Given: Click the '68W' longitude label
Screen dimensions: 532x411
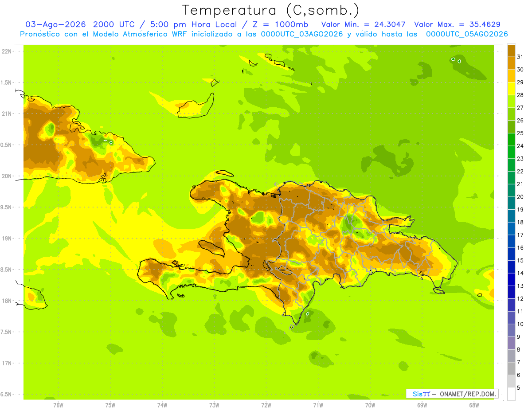Looking at the screenshot, I should pyautogui.click(x=474, y=405).
